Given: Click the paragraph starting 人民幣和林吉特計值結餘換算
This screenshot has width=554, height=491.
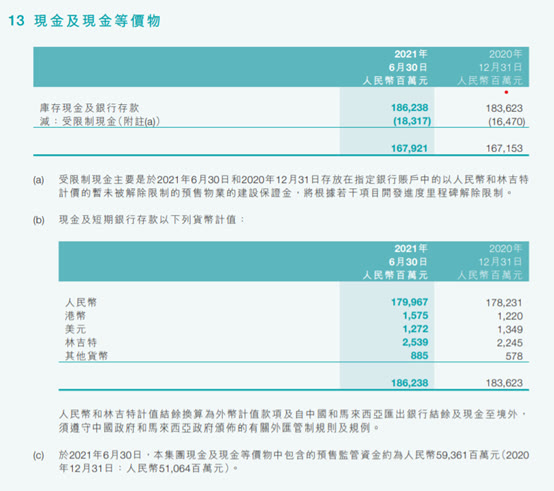Looking at the screenshot, I should 293,421.
